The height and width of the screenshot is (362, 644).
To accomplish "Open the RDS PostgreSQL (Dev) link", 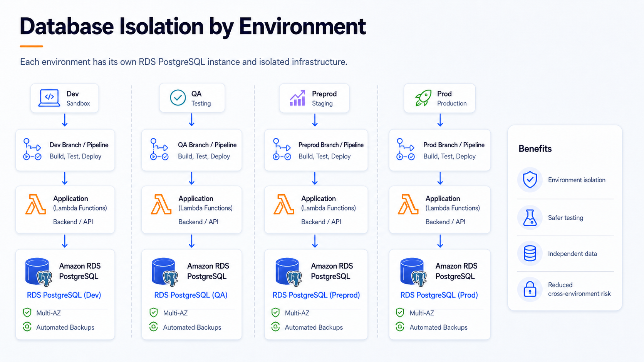I will pos(64,295).
